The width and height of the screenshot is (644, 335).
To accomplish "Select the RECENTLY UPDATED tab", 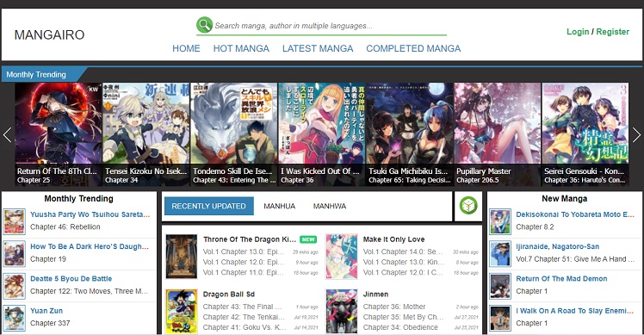I will pos(208,206).
